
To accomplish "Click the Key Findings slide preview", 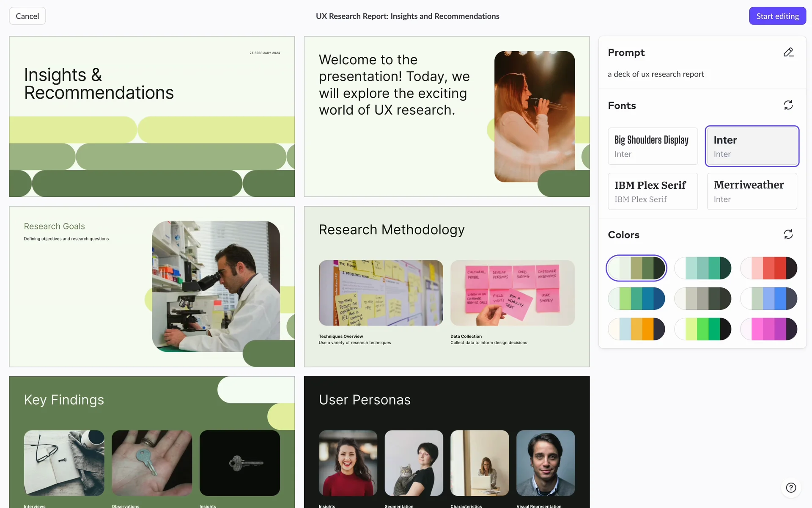I will click(x=152, y=442).
